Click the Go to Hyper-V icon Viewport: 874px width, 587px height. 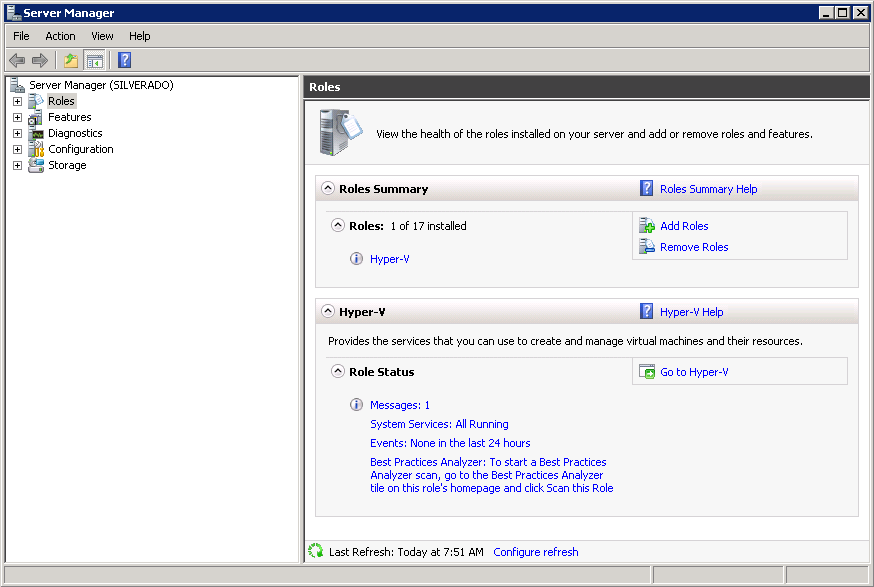[647, 371]
